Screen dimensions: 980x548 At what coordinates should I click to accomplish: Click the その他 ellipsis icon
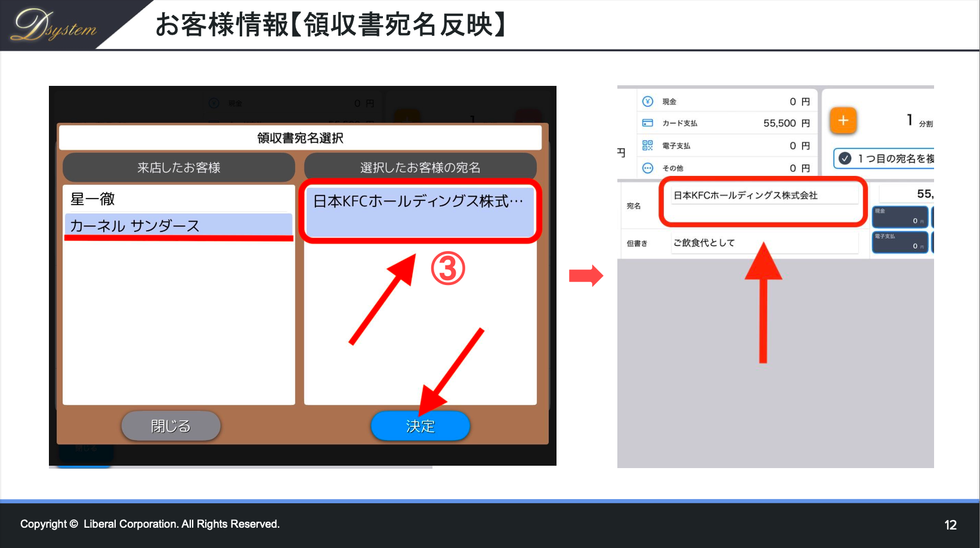(x=648, y=168)
